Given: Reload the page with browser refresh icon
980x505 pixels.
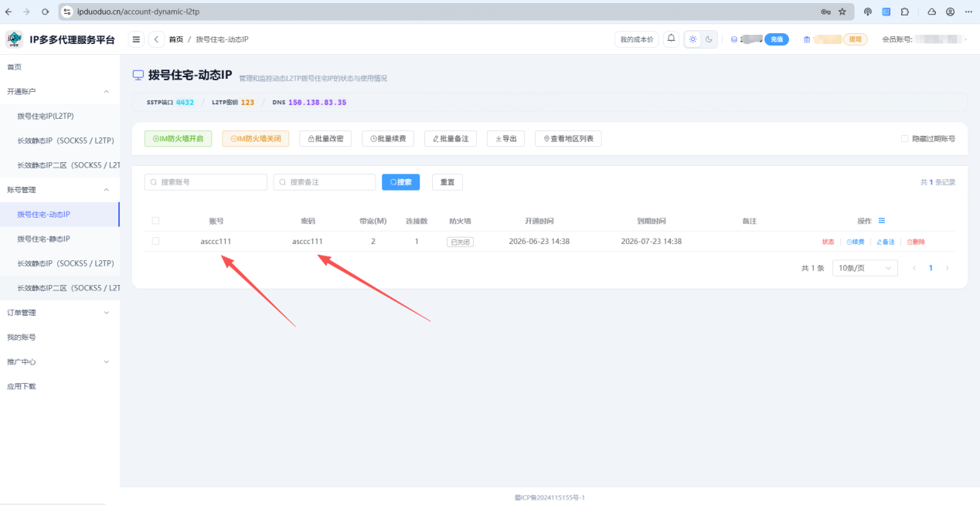Looking at the screenshot, I should 45,12.
